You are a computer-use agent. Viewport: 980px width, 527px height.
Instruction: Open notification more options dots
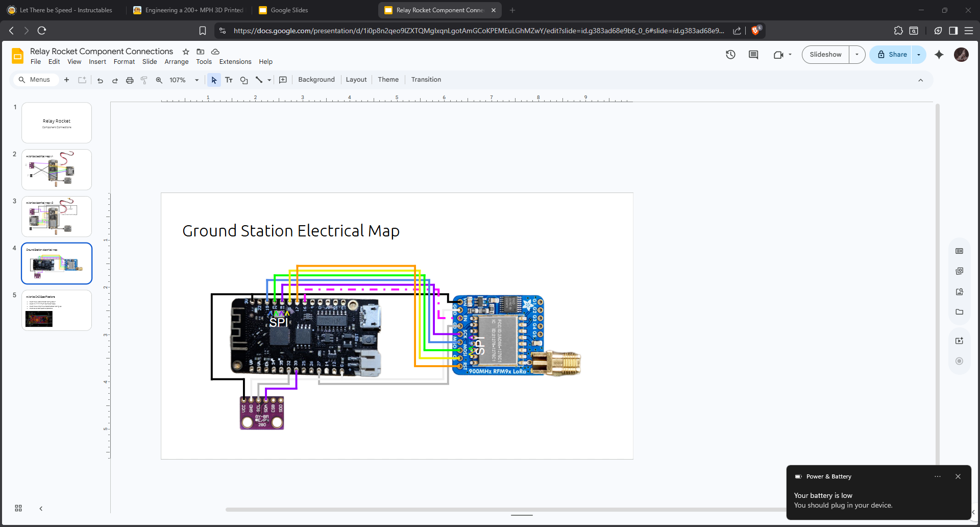point(938,476)
